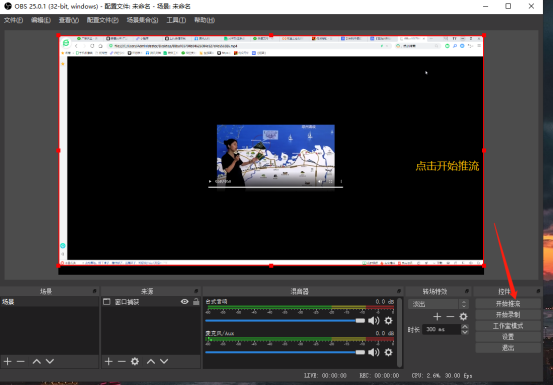The width and height of the screenshot is (553, 385).
Task: Open the Settings button in controls
Action: (508, 337)
